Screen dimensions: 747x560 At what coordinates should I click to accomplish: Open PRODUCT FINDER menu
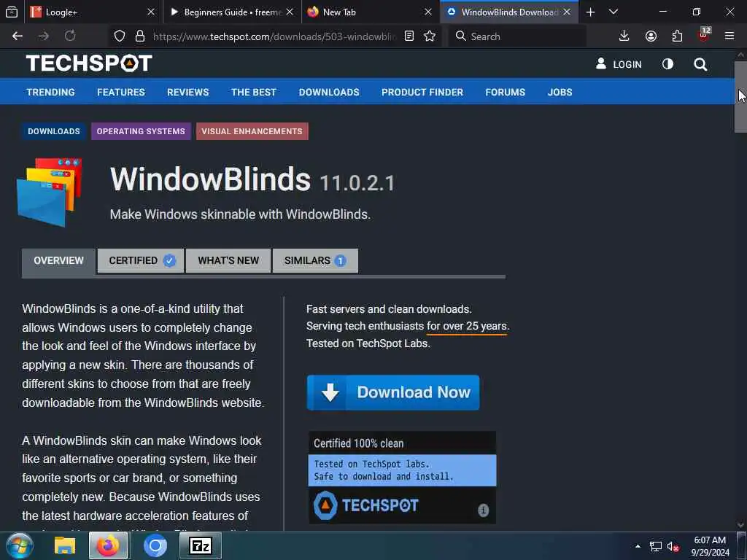click(422, 92)
